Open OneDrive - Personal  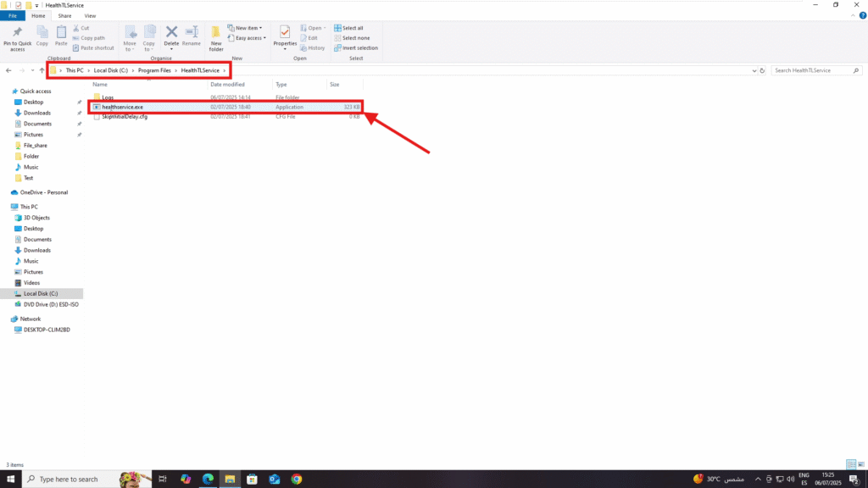(x=44, y=192)
